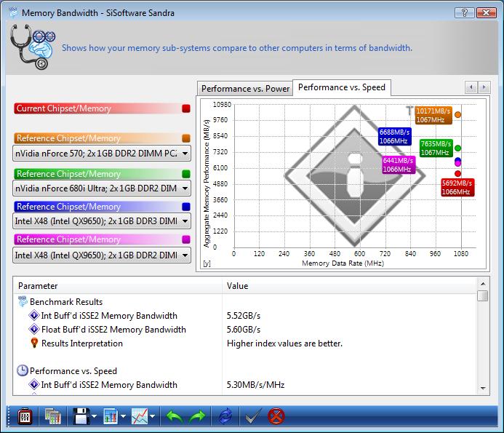Click 'Higher index values are better.' text
Image resolution: width=504 pixels, height=433 pixels.
[284, 343]
